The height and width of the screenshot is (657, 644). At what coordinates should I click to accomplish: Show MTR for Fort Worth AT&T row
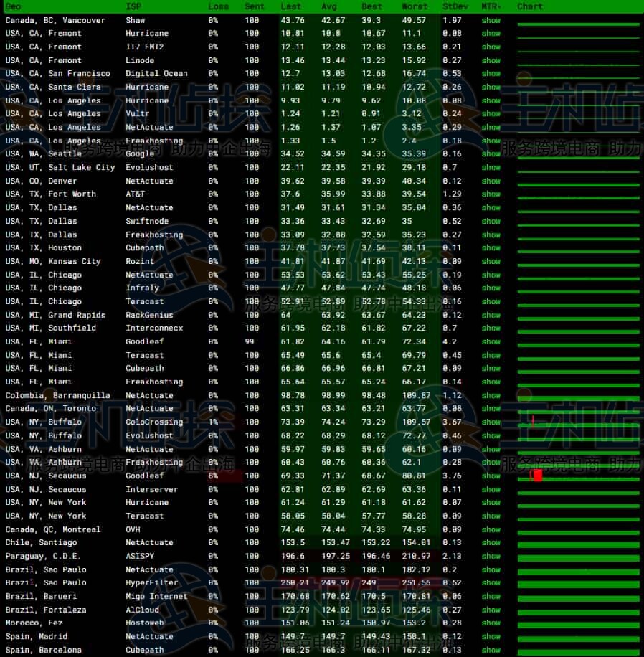tap(491, 194)
